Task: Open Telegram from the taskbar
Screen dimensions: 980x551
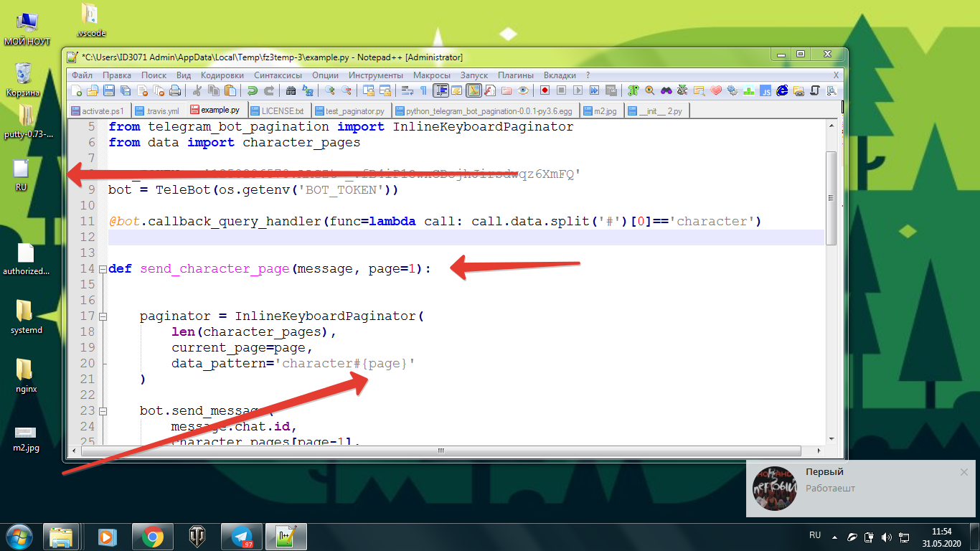Action: click(242, 536)
